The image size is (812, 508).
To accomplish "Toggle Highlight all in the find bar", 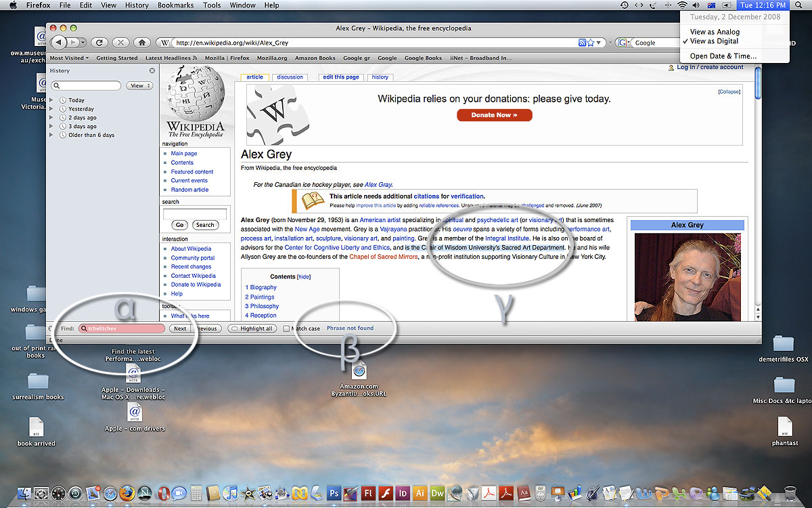I will (253, 329).
